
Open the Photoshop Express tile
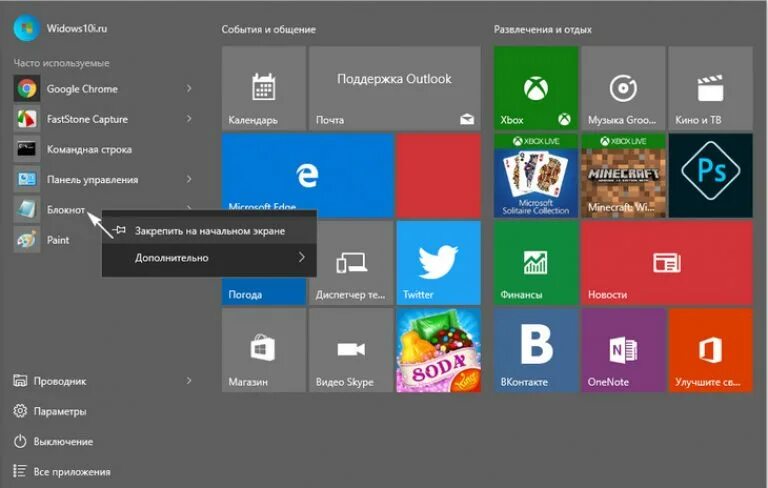pyautogui.click(x=710, y=175)
